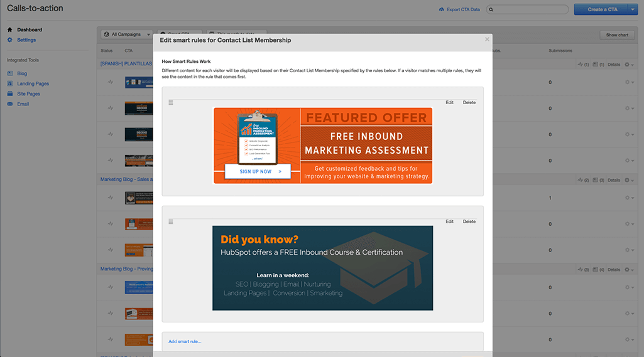Click the globe icon in All Campaigns
Image resolution: width=644 pixels, height=357 pixels.
coord(107,35)
